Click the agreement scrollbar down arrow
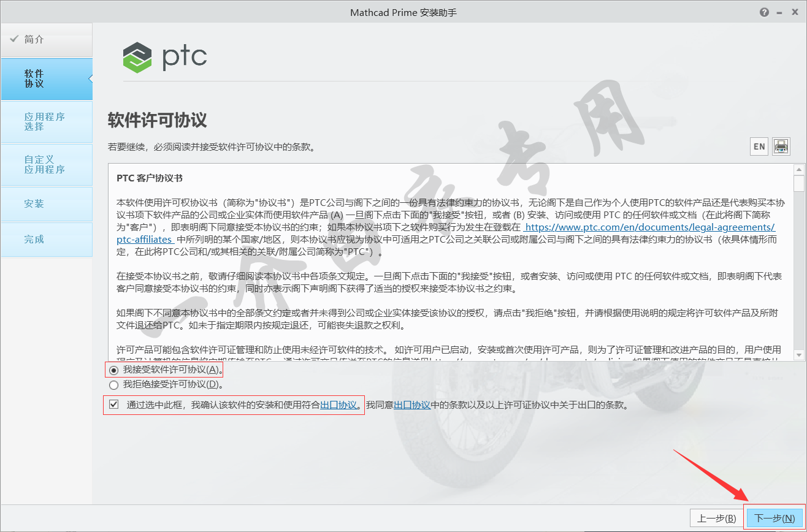The height and width of the screenshot is (532, 807). [798, 355]
